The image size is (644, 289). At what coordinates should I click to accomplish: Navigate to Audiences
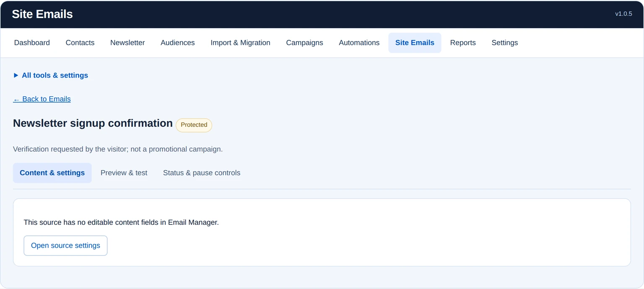click(178, 43)
